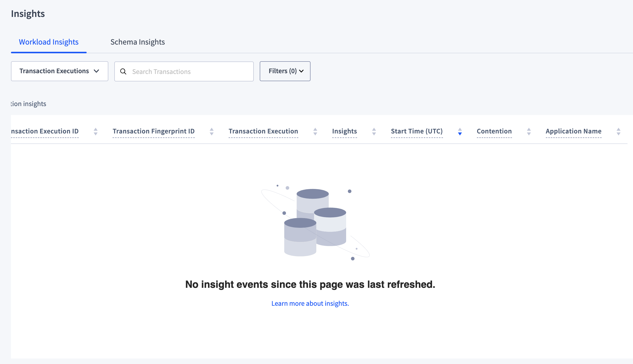Select the Workload Insights tab
The image size is (633, 364).
click(x=49, y=42)
